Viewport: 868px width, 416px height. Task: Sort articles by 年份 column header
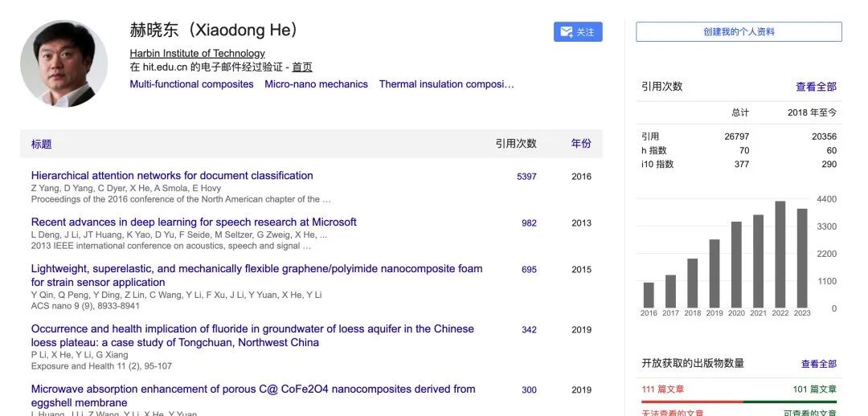[581, 143]
